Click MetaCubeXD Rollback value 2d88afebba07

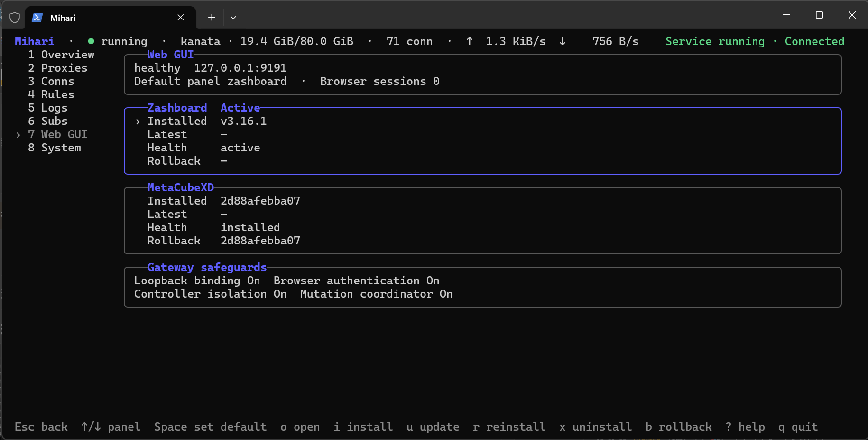point(260,241)
